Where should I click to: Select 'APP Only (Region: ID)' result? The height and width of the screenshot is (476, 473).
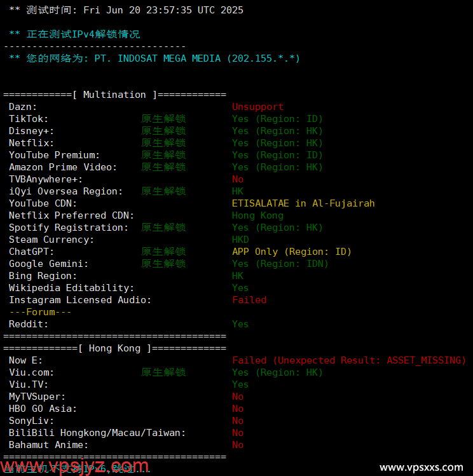[x=292, y=252]
